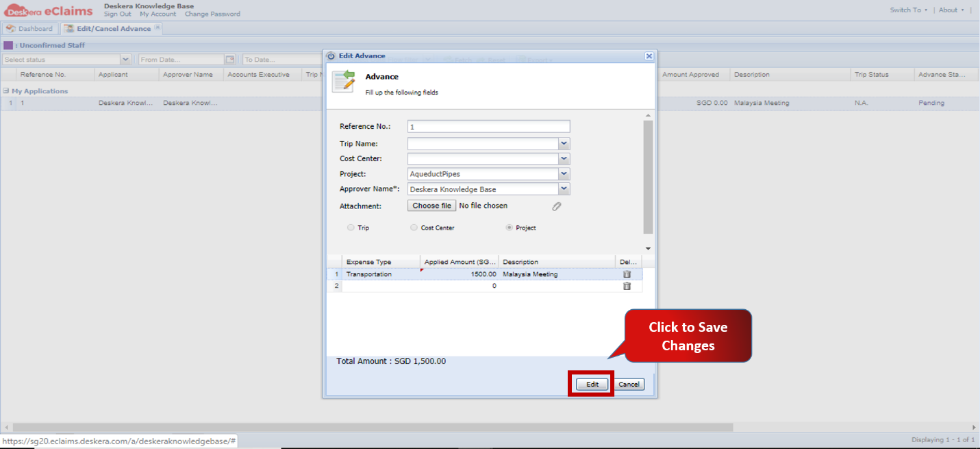Click the Deskera eClaims logo
The image size is (980, 449).
49,10
